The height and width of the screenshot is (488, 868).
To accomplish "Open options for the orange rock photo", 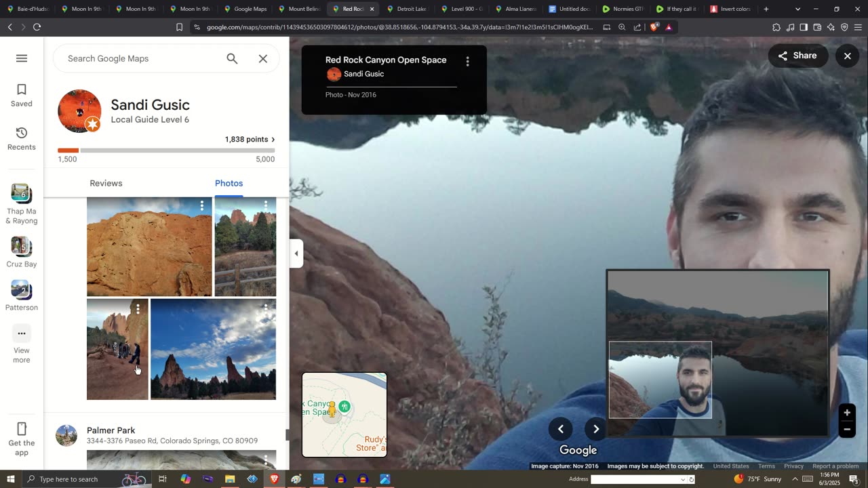I will point(202,205).
